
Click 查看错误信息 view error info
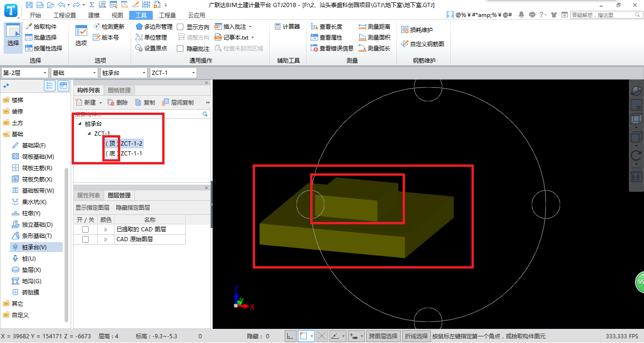click(332, 48)
